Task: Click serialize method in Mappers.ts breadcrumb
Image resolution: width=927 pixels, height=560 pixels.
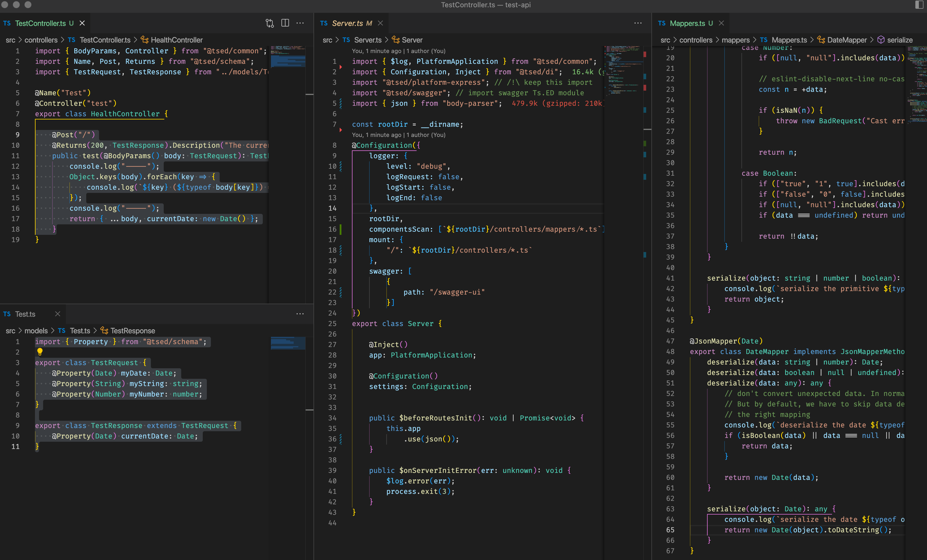Action: (x=900, y=40)
